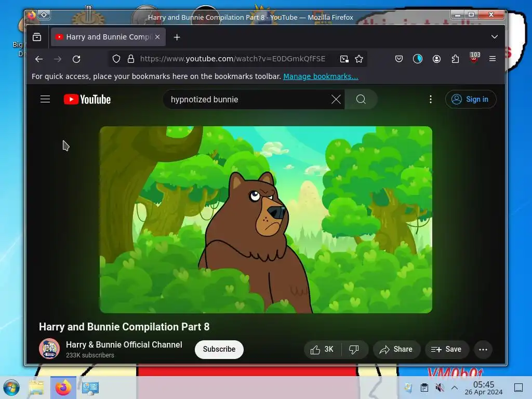Toggle the muted volume tray icon
The width and height of the screenshot is (532, 399).
click(440, 388)
